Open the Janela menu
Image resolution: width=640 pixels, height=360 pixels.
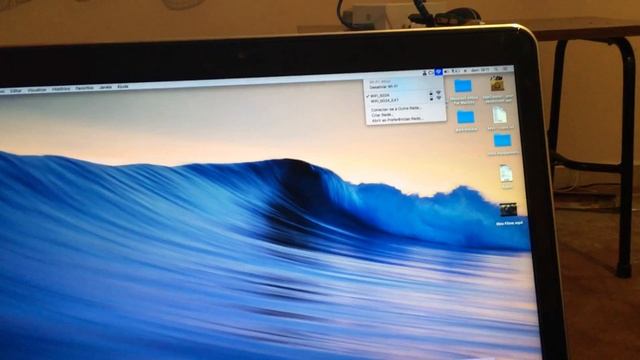click(x=106, y=87)
